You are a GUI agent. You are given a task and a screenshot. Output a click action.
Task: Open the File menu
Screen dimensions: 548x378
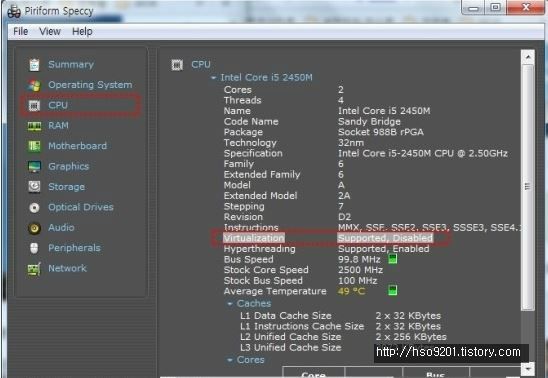pyautogui.click(x=21, y=31)
